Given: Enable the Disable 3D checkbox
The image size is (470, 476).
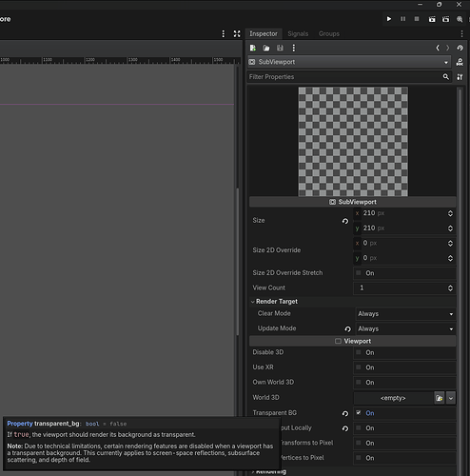Looking at the screenshot, I should pos(359,352).
